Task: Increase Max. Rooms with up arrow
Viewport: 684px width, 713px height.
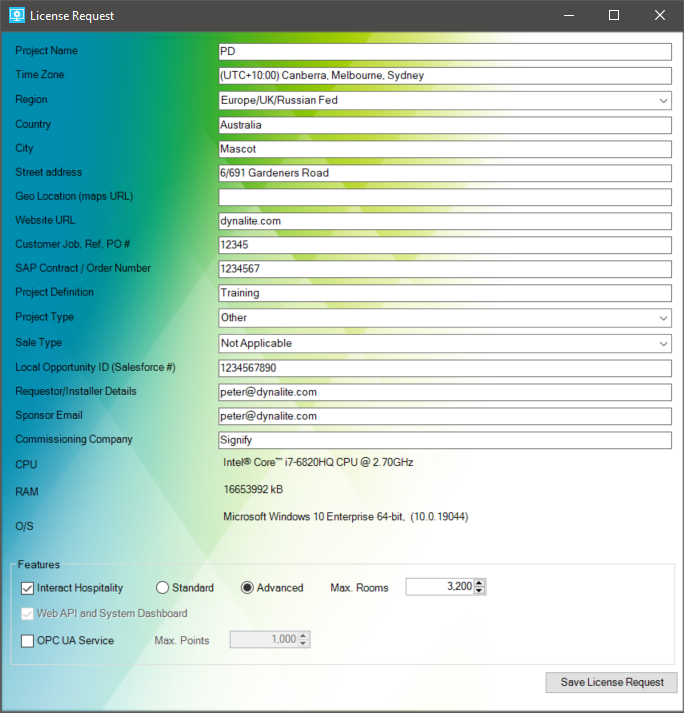Action: pyautogui.click(x=479, y=583)
